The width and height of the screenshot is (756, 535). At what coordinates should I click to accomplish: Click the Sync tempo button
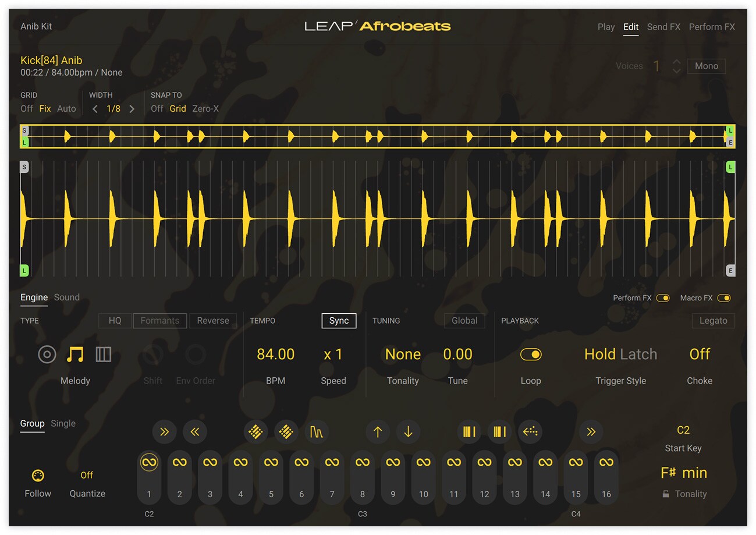pyautogui.click(x=339, y=321)
